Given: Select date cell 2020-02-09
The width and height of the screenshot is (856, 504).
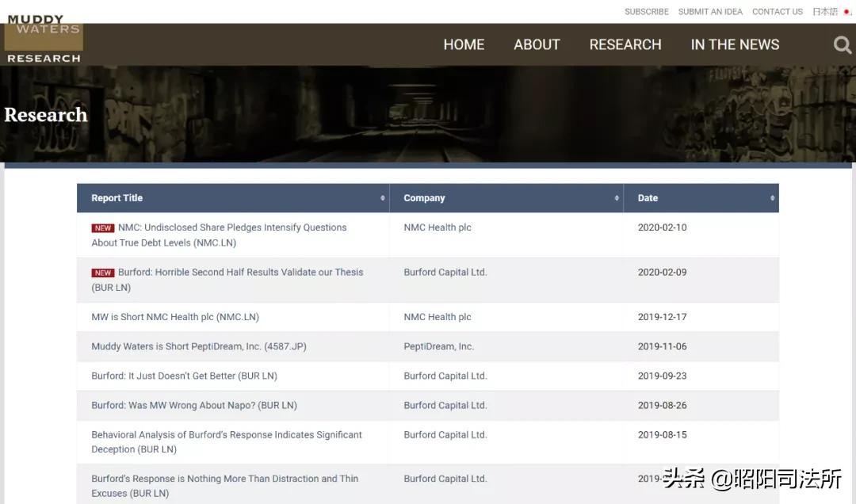Looking at the screenshot, I should coord(662,272).
